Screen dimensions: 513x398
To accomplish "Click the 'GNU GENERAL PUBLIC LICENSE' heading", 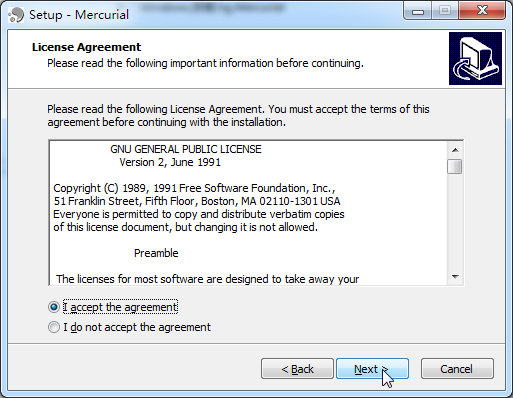I will click(186, 149).
